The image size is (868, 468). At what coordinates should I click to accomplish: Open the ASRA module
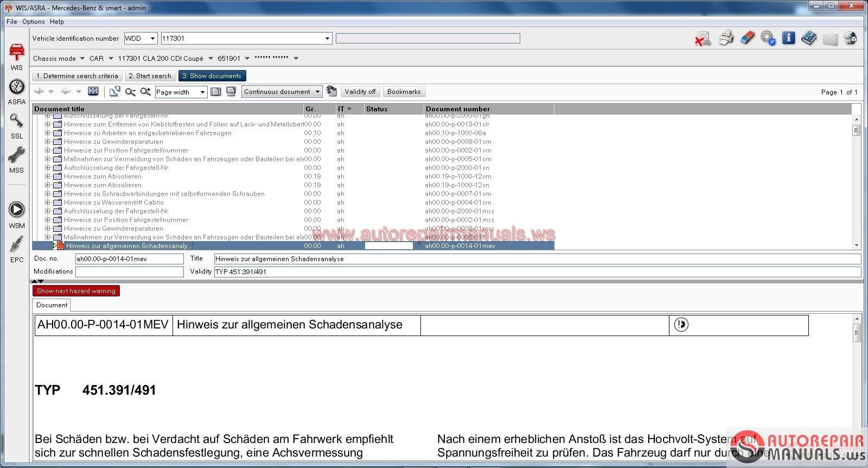point(17,91)
